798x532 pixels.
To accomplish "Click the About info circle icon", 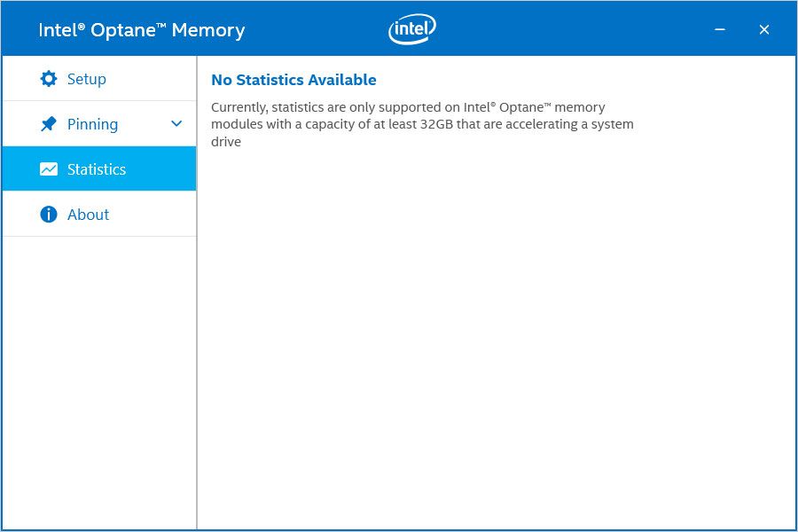I will point(49,215).
